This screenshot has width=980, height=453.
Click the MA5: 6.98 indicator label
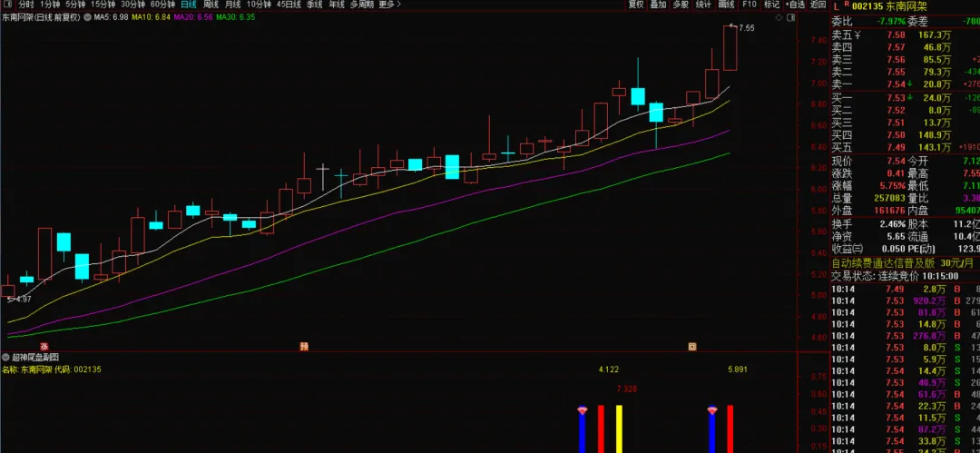pos(112,17)
